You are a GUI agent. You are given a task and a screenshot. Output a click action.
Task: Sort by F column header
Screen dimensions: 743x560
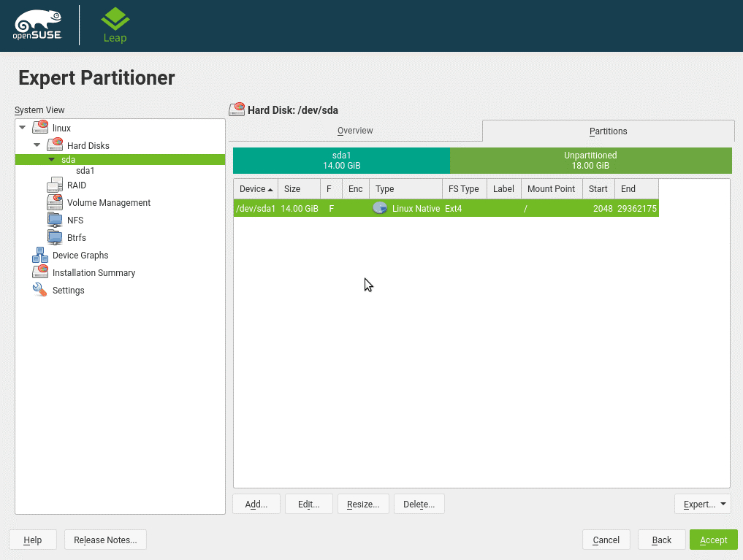point(332,189)
